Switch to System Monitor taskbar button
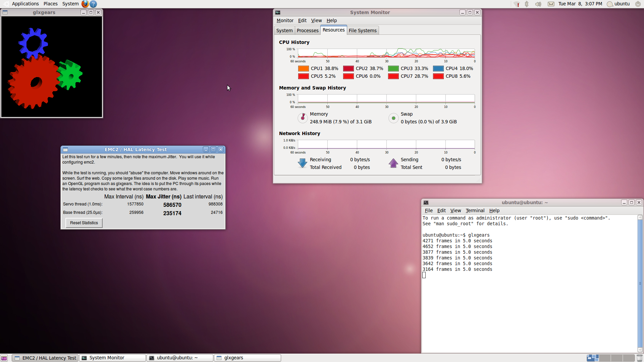This screenshot has height=362, width=644. click(113, 358)
